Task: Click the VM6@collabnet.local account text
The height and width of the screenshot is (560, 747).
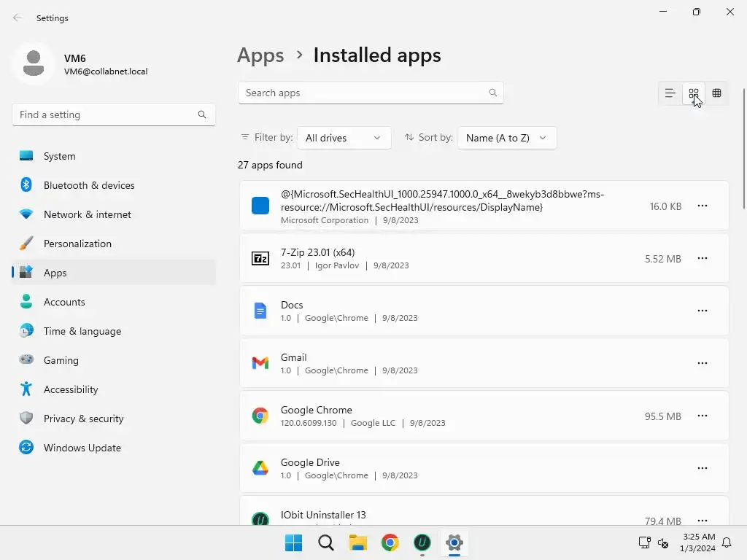Action: [106, 71]
